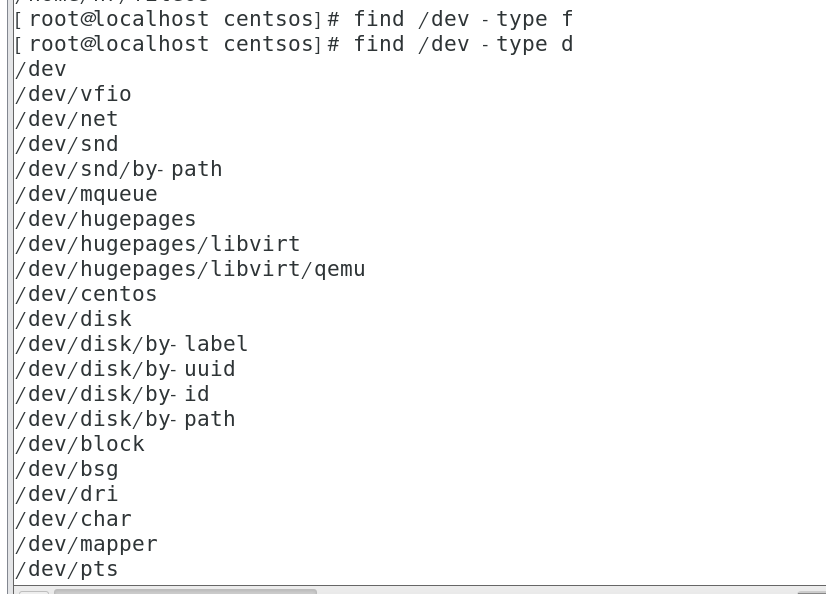This screenshot has height=594, width=826.
Task: Place cursor on 'find /dev -type d' command
Action: (x=462, y=44)
